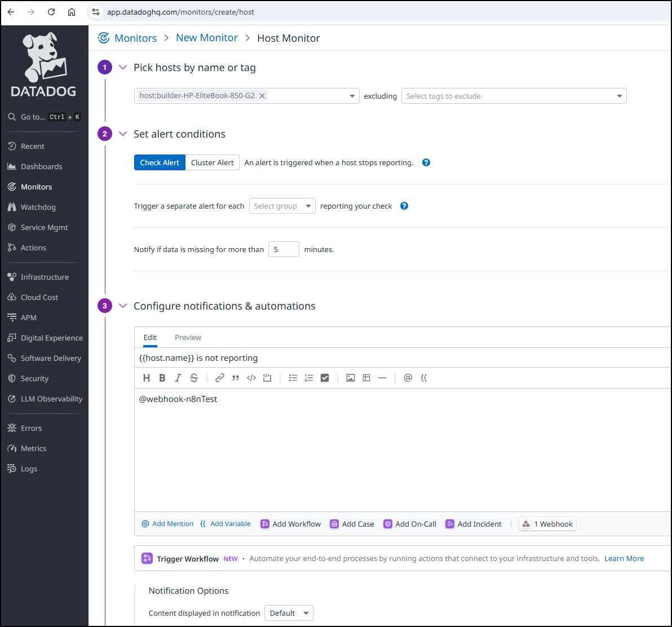Image resolution: width=672 pixels, height=627 pixels.
Task: Apply strikethrough formatting icon
Action: coord(194,378)
